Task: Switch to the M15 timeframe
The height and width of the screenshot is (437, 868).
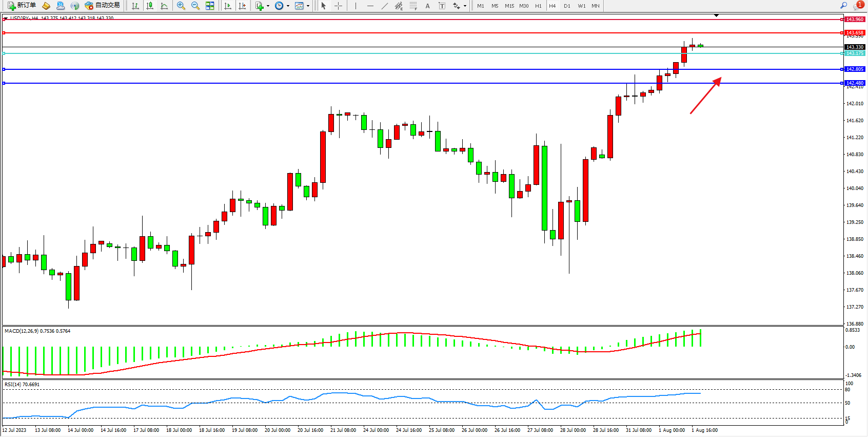Action: pyautogui.click(x=509, y=6)
